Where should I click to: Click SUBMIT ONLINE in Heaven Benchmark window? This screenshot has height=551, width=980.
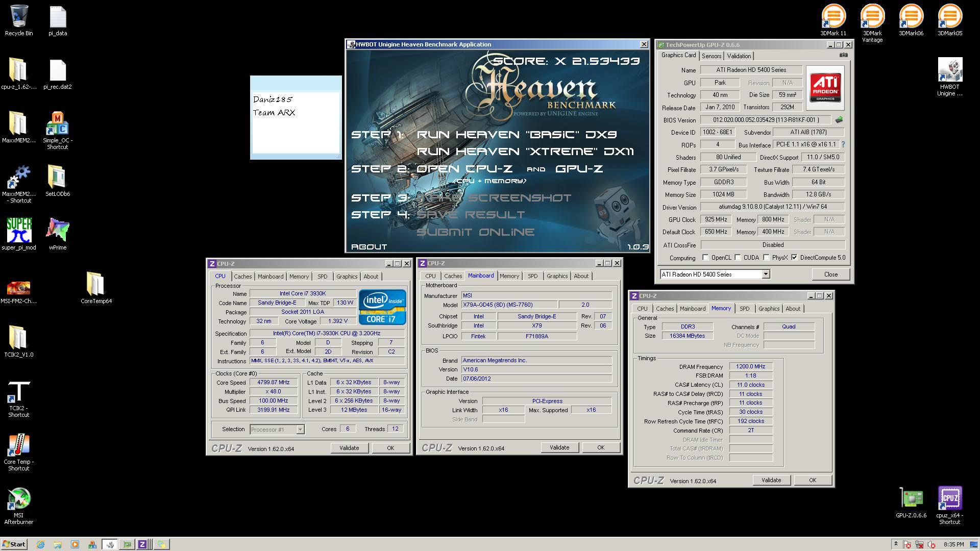[x=476, y=232]
